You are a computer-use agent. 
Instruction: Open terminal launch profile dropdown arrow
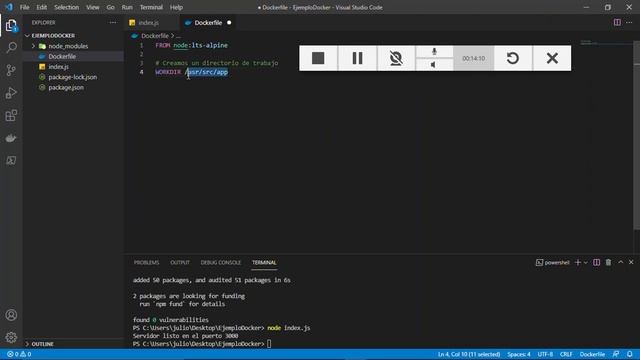(586, 262)
